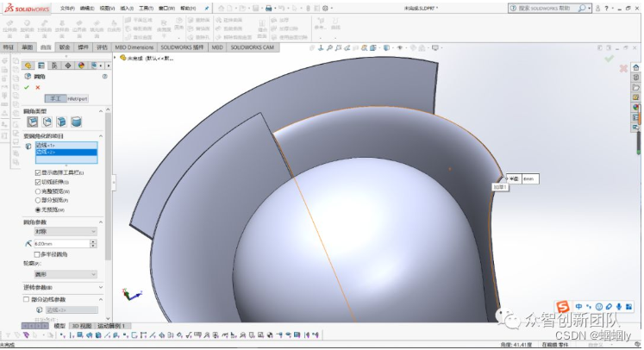Switch to the SOLIDWORKS CAM tab

point(250,47)
